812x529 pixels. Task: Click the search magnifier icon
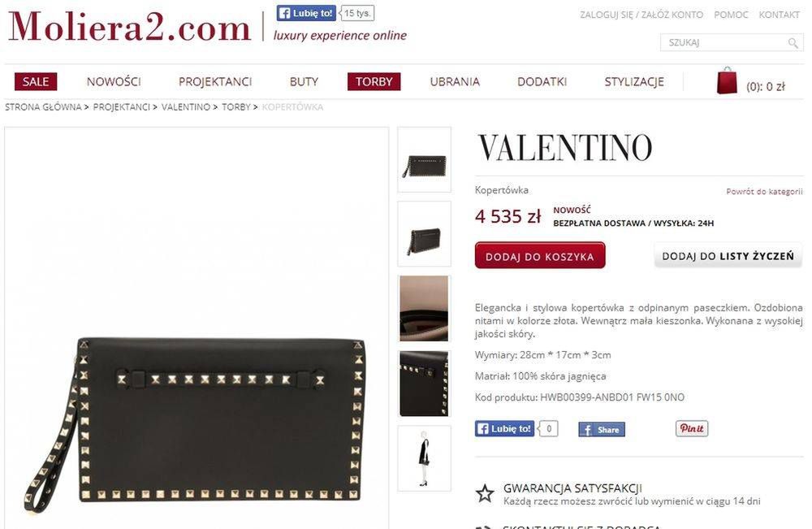(793, 43)
